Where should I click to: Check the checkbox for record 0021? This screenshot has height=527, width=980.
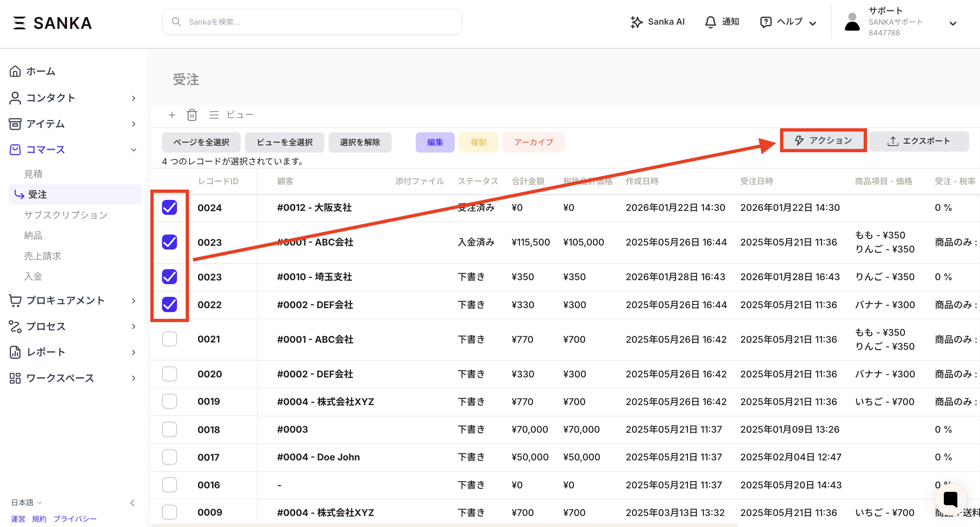(x=169, y=339)
